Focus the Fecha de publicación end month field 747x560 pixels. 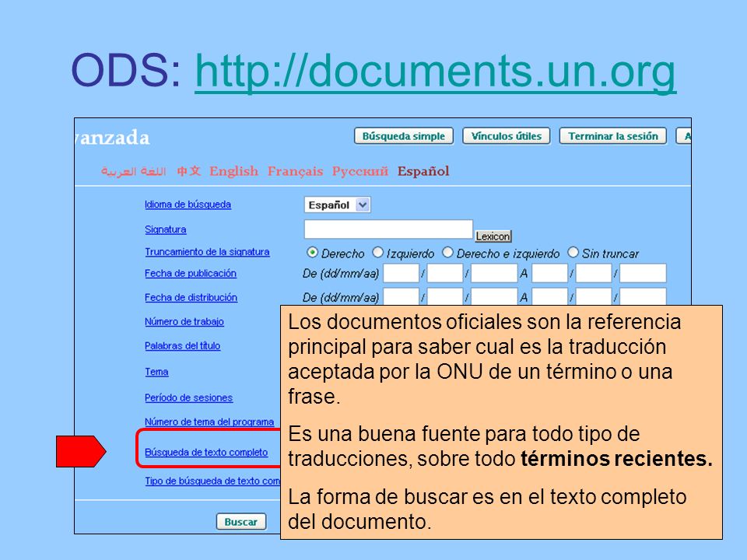[x=594, y=273]
